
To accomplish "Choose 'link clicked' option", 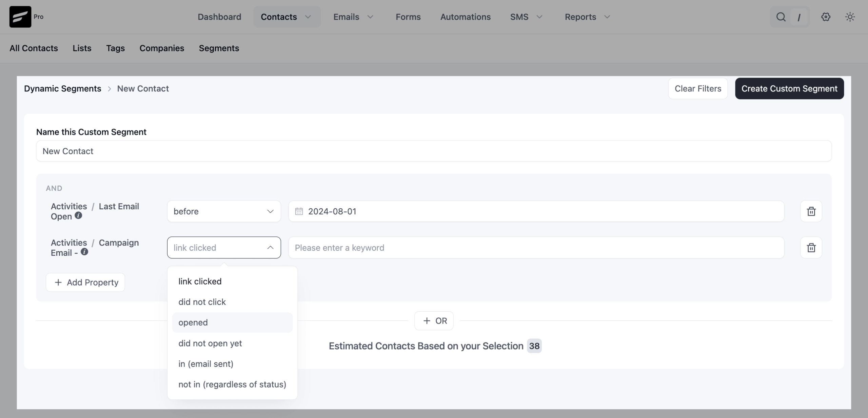I will [x=232, y=281].
